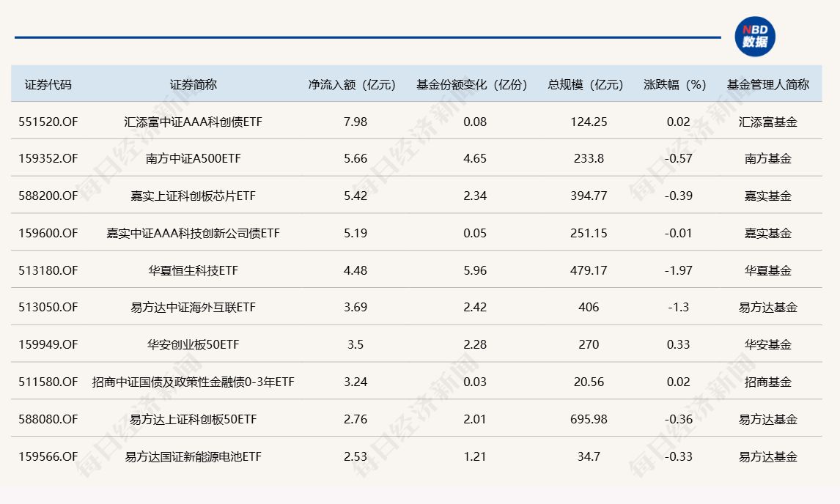The image size is (840, 504).
Task: Click 南方中证A500ETF name
Action: point(194,158)
